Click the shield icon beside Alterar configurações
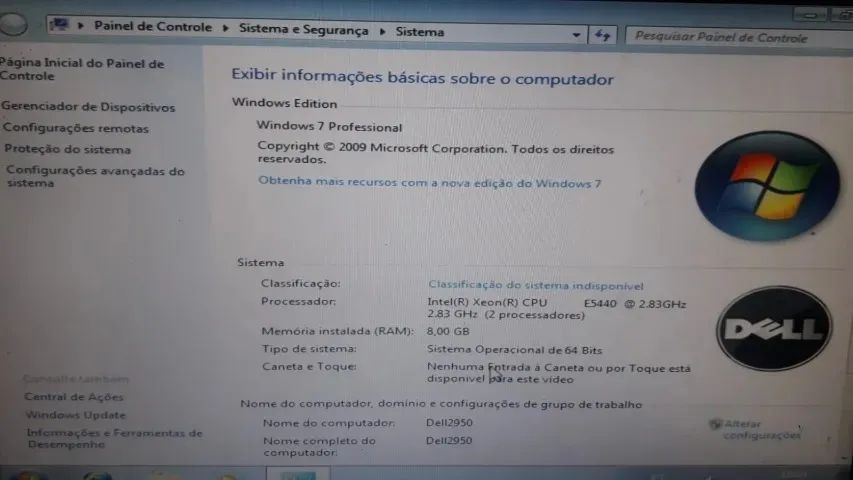The height and width of the screenshot is (480, 853). click(x=715, y=424)
